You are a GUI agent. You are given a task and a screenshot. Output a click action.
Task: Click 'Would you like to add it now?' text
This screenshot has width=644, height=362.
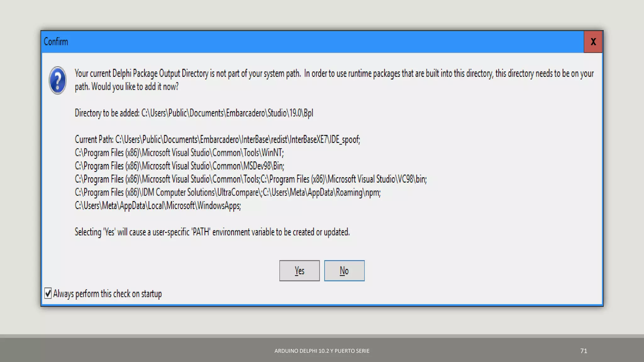click(135, 87)
